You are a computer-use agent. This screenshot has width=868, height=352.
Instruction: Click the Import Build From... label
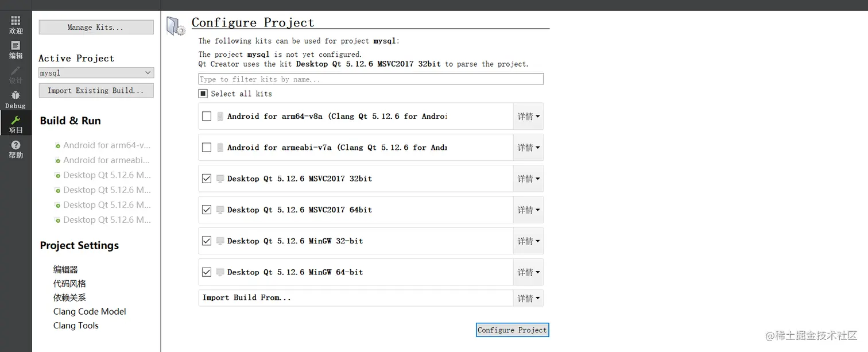(247, 297)
